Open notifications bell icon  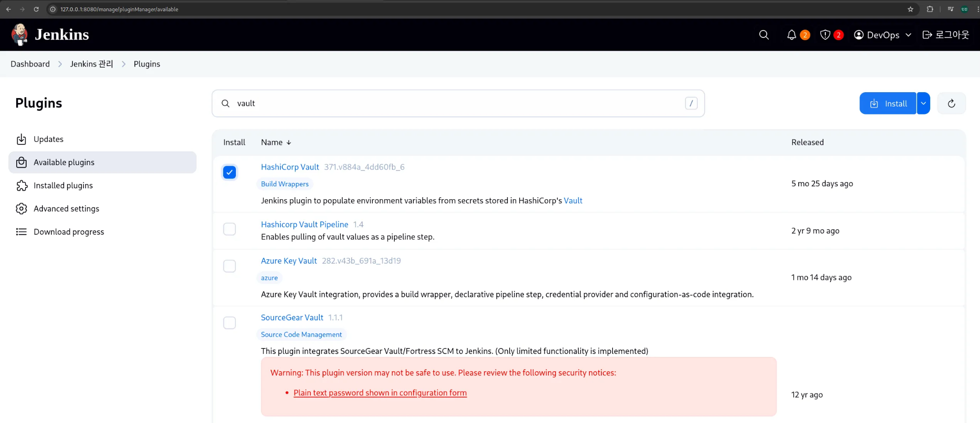coord(791,35)
